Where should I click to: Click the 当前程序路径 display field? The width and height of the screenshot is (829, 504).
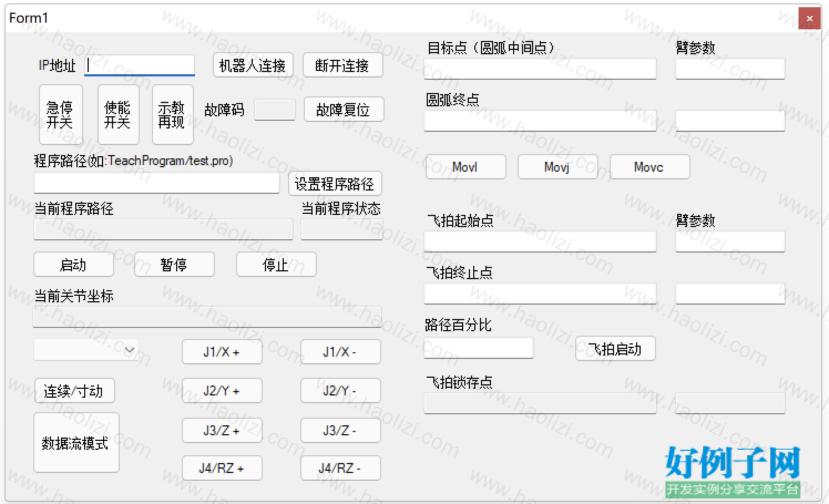click(x=163, y=229)
